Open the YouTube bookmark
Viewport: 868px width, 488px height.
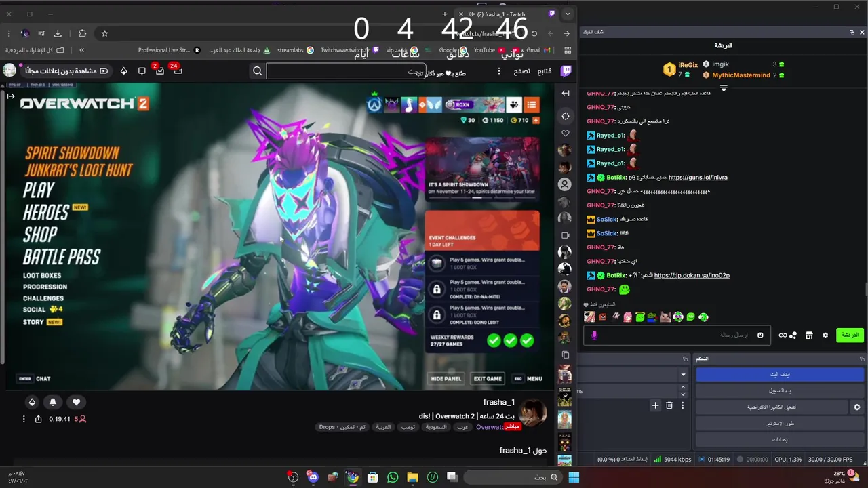click(x=489, y=50)
